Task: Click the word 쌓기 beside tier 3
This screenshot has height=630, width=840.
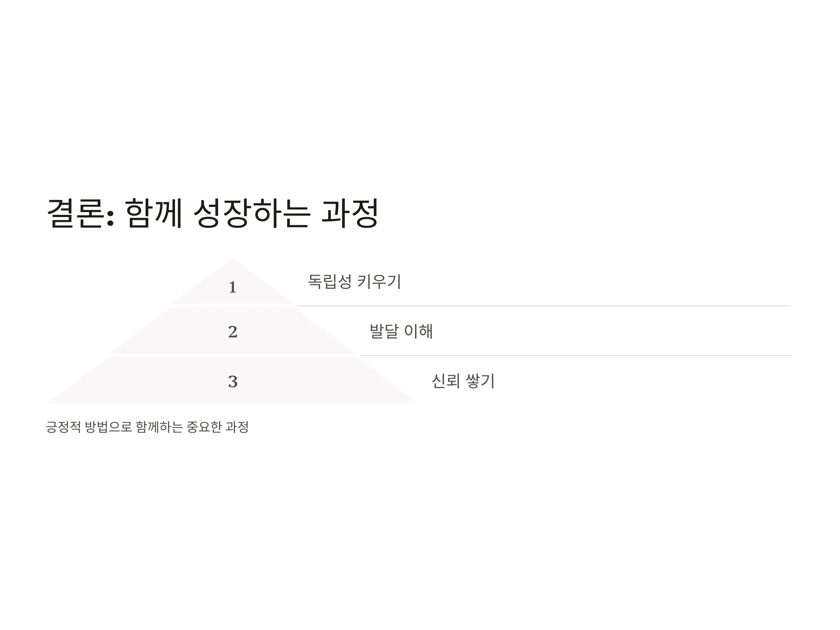Action: point(481,381)
